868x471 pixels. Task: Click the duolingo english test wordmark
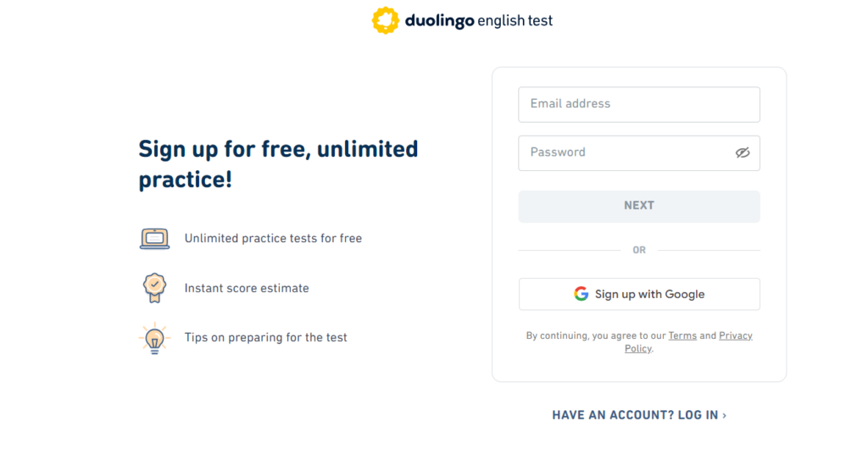(x=479, y=21)
